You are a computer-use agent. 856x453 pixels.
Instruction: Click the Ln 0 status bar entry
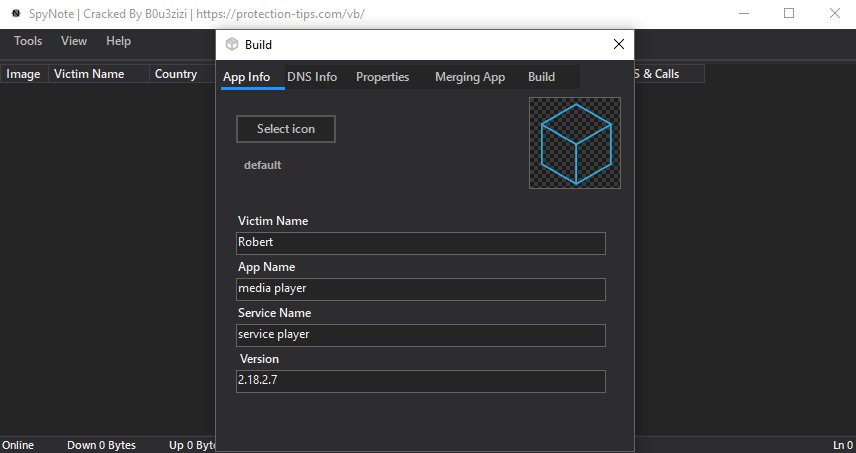(842, 445)
